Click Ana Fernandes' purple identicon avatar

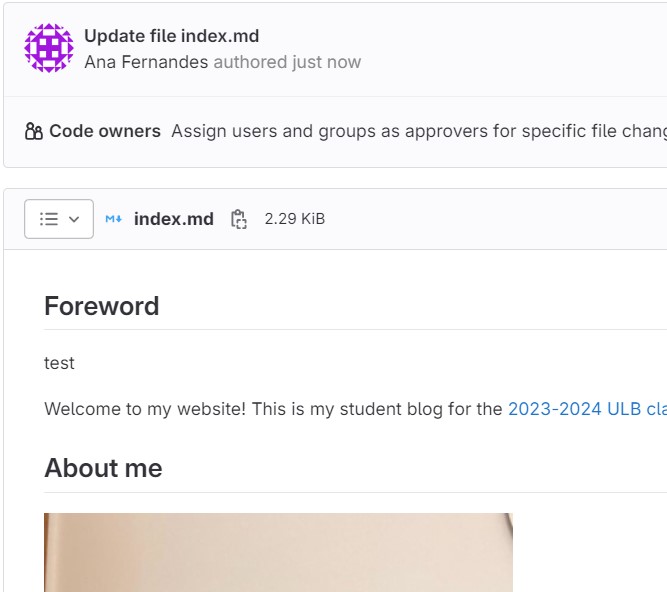tap(49, 48)
